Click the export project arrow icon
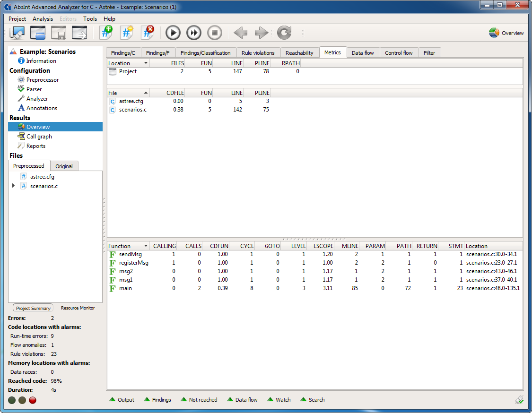Viewport: 532px width, 413px height. (79, 33)
